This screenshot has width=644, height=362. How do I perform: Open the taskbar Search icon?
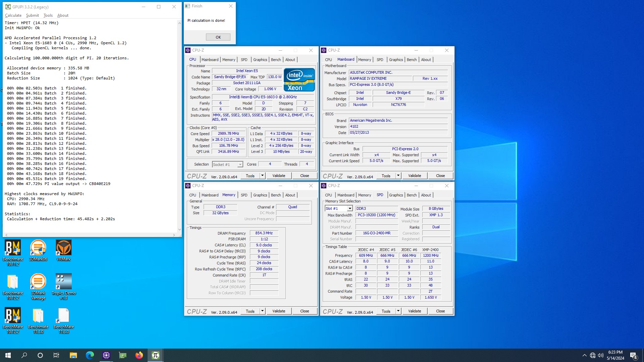click(24, 355)
